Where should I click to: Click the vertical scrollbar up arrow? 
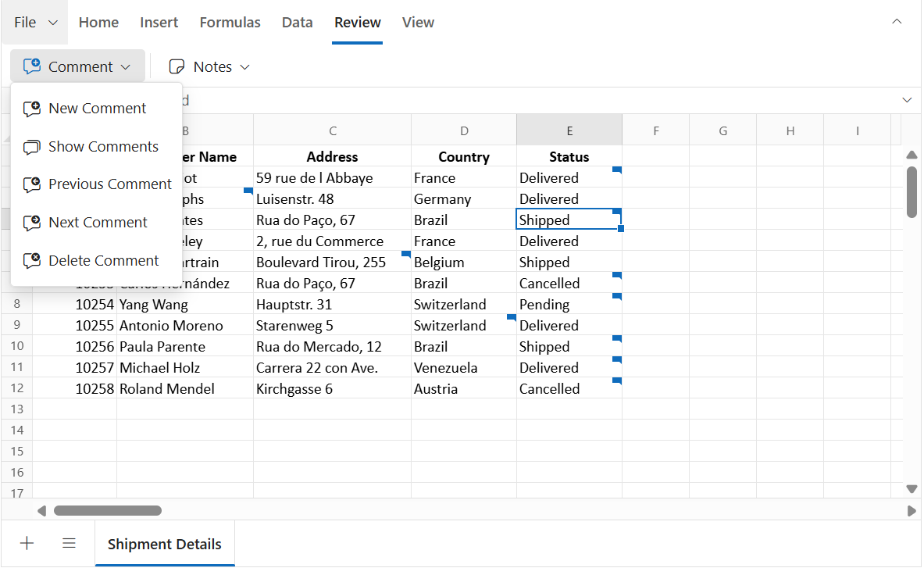click(x=912, y=155)
